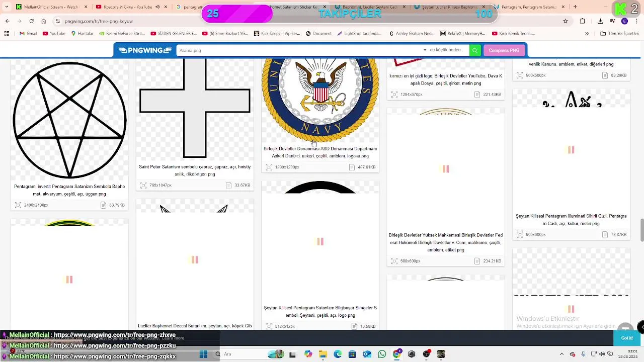The width and height of the screenshot is (644, 362).
Task: Expand the bookmarks overflow chevron
Action: [x=587, y=34]
